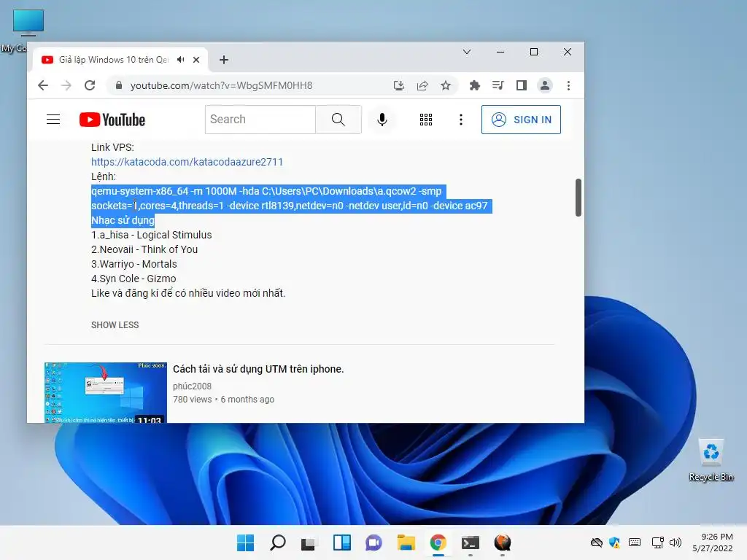Image resolution: width=747 pixels, height=560 pixels.
Task: Click the Like và đăng kí text line
Action: [x=188, y=293]
